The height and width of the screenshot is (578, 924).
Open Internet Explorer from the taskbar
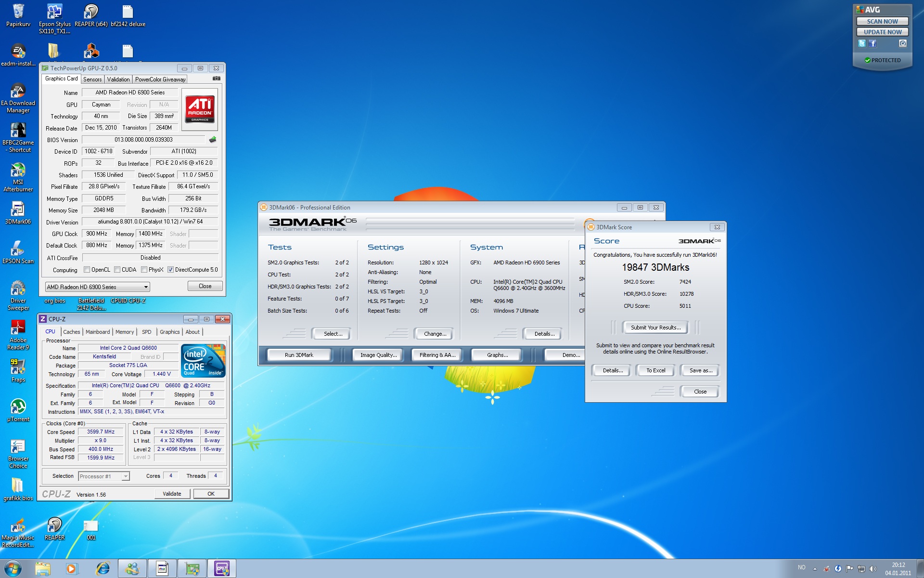(x=103, y=568)
